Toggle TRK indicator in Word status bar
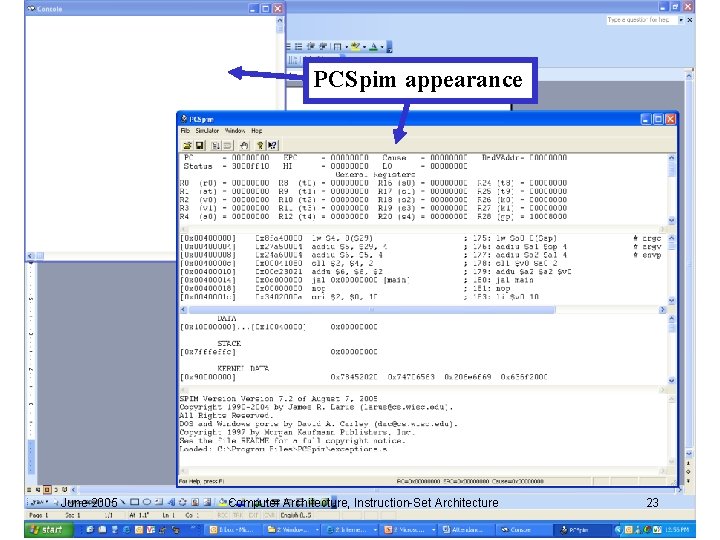This screenshot has height=540, width=720. click(237, 515)
